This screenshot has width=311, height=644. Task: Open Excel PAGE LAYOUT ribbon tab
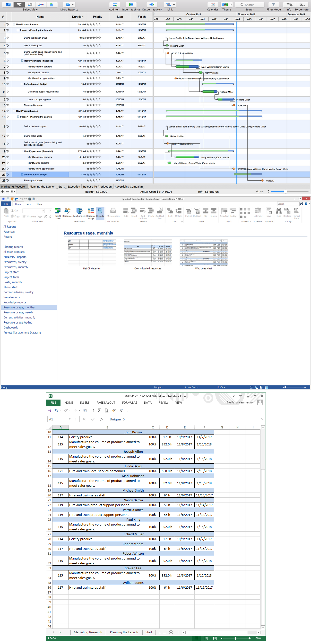[x=106, y=402]
